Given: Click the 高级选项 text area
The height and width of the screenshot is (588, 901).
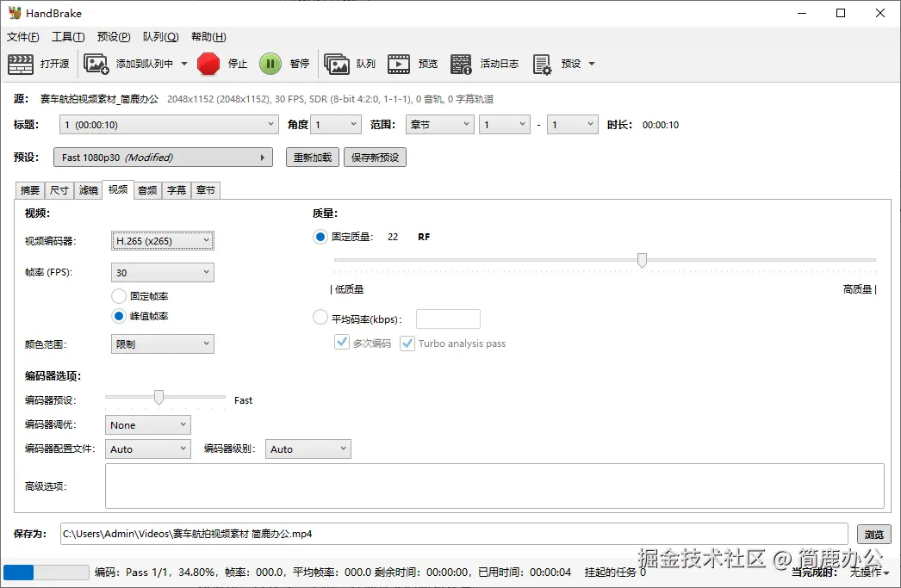Looking at the screenshot, I should coord(494,486).
